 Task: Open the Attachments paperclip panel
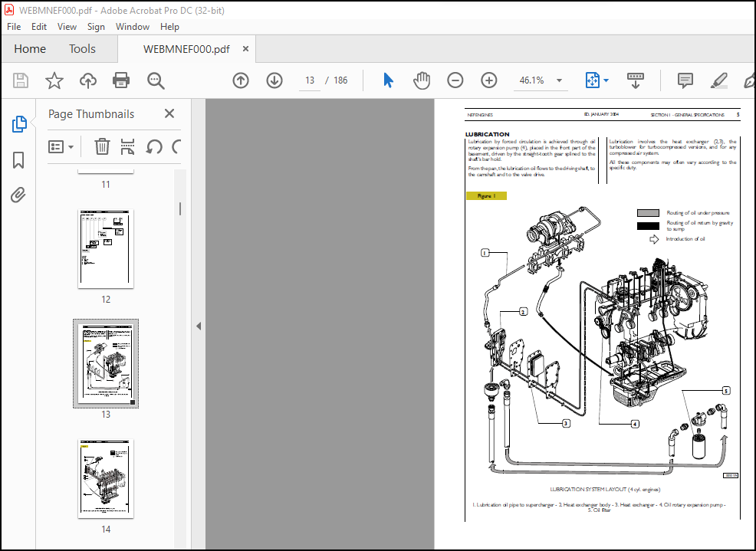[18, 195]
